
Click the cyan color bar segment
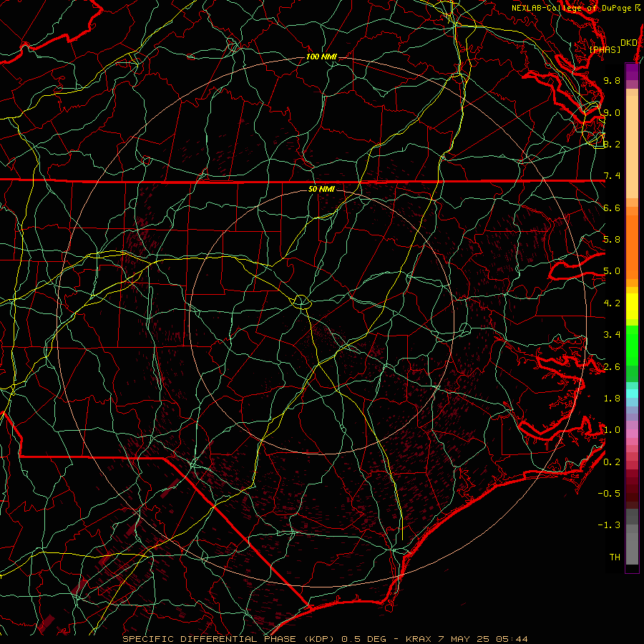coord(632,394)
